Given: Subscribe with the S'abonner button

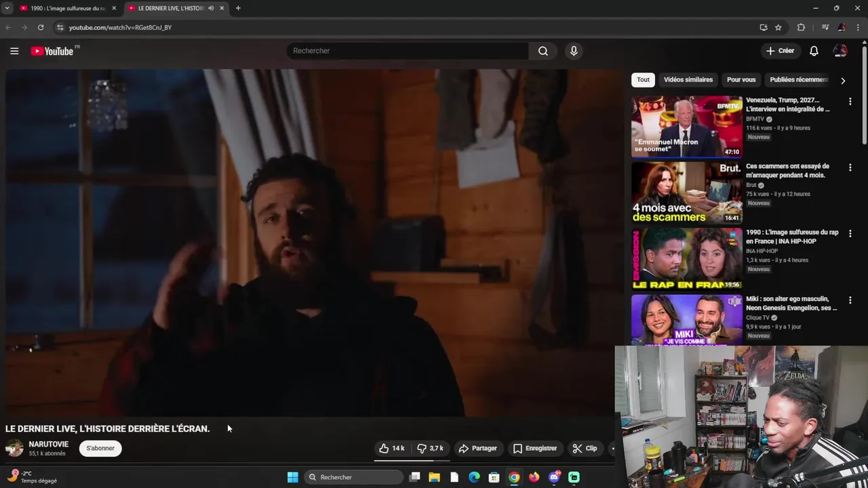Looking at the screenshot, I should [x=100, y=448].
